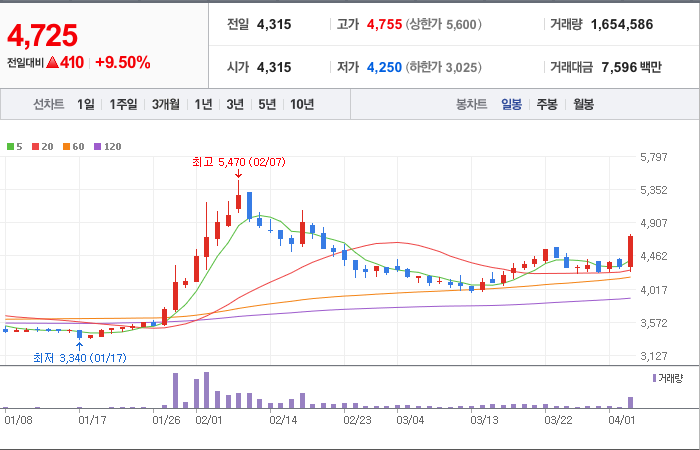Image resolution: width=700 pixels, height=450 pixels.
Task: Click the 전일 value 4,315
Action: coord(274,24)
